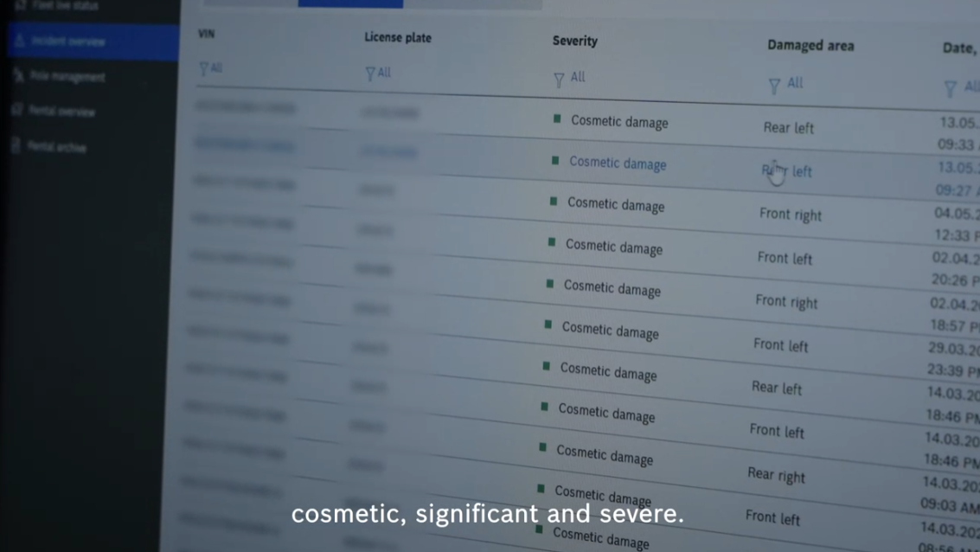Viewport: 980px width, 552px height.
Task: Select 'Cosmetic damage' in the 09:33 row
Action: click(x=619, y=122)
